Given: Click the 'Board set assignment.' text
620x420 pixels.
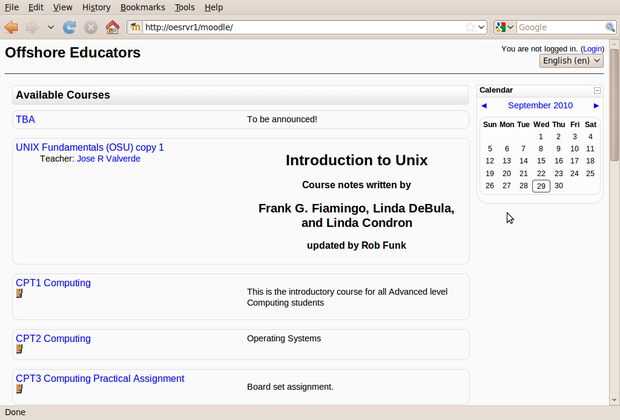Looking at the screenshot, I should coord(290,387).
